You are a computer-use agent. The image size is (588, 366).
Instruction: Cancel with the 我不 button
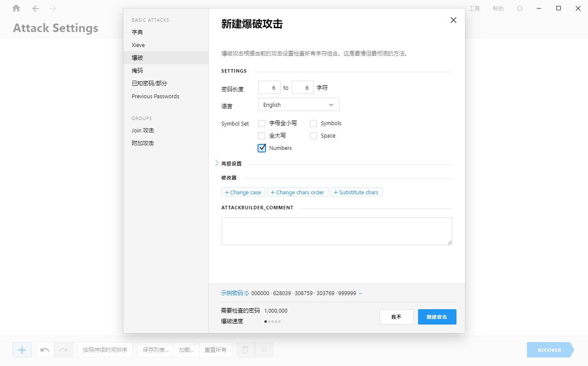coord(397,317)
